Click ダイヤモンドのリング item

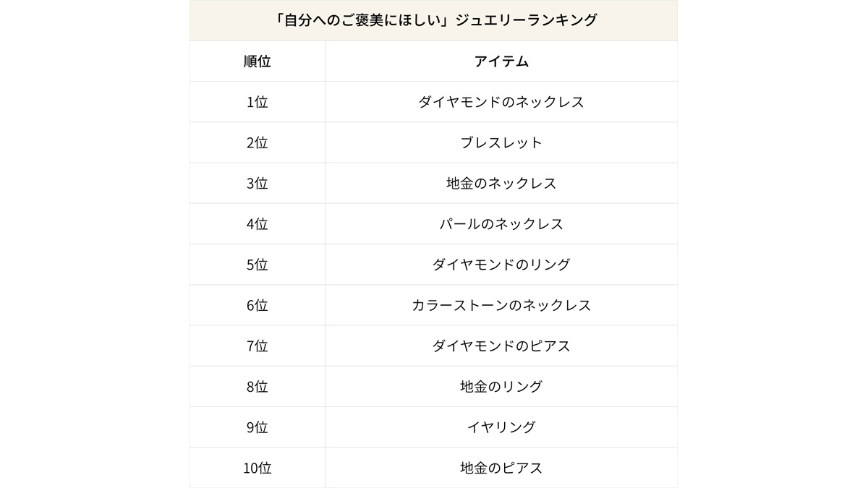click(501, 265)
